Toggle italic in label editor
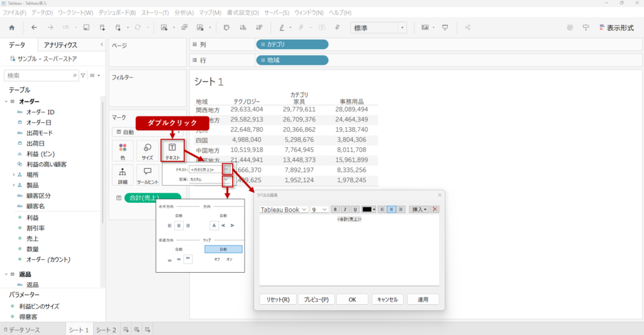 click(345, 209)
